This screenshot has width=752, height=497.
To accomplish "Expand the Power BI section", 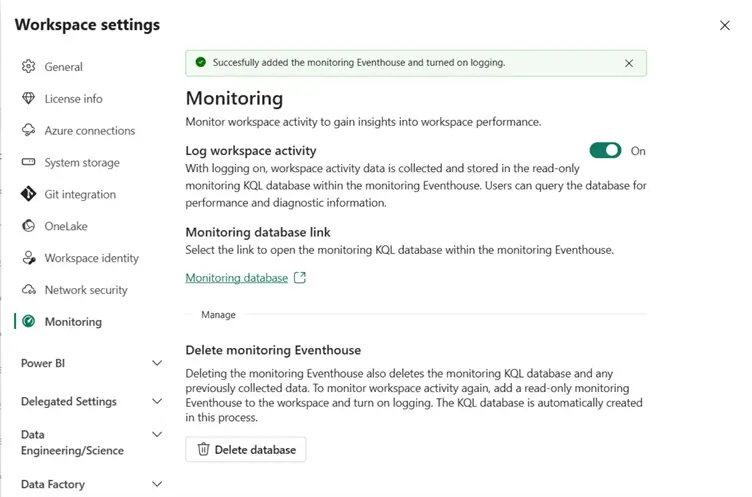I will 157,363.
